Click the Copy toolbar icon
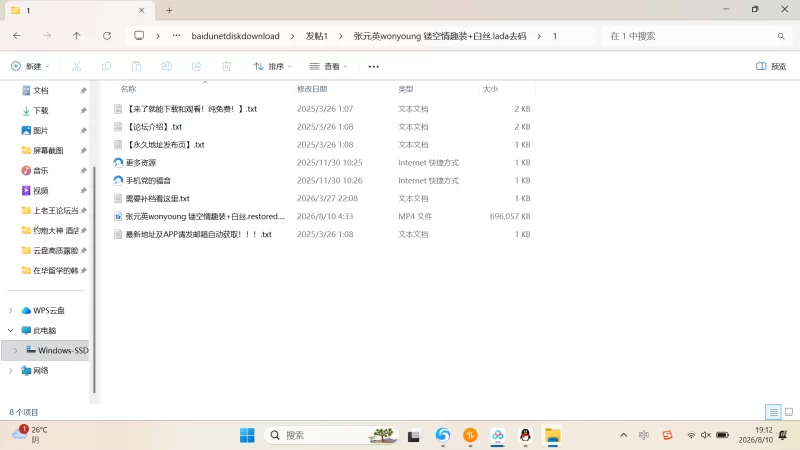800x450 pixels. coord(107,66)
